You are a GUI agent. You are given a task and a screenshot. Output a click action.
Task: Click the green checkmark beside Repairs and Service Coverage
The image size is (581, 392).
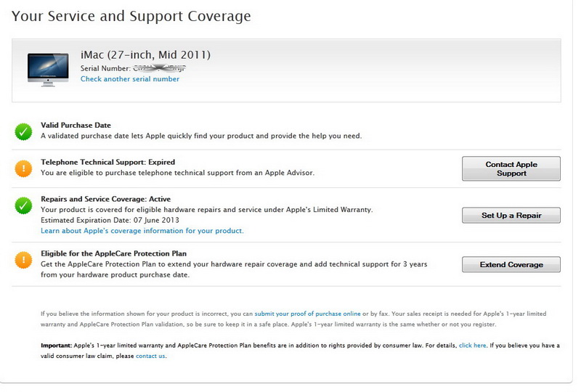tap(23, 205)
